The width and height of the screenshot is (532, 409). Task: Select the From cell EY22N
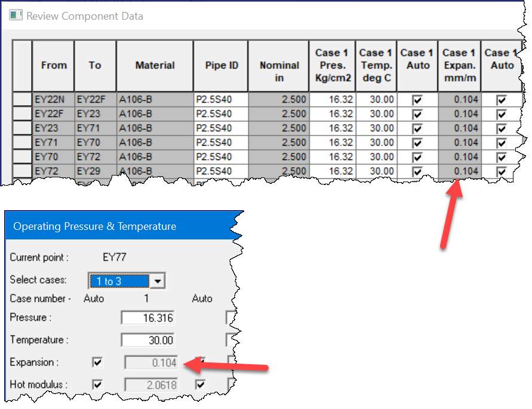click(x=53, y=99)
